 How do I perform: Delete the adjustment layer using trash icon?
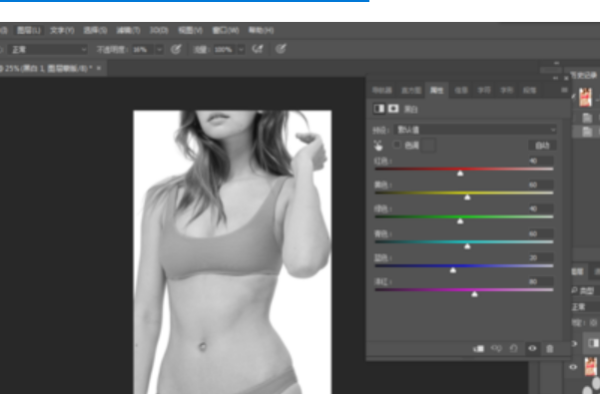tap(549, 348)
